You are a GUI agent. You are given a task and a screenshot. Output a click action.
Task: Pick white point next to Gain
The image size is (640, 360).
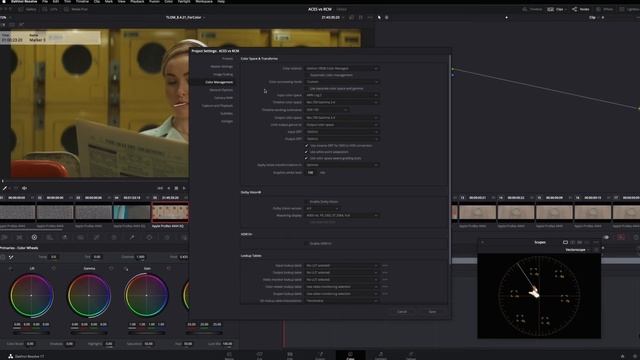[x=126, y=269]
